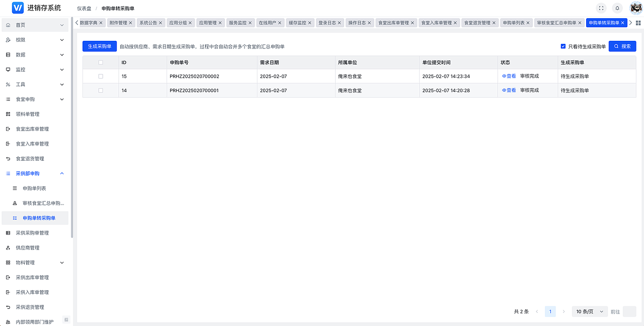Expand the 首页 menu chevron

(x=62, y=25)
